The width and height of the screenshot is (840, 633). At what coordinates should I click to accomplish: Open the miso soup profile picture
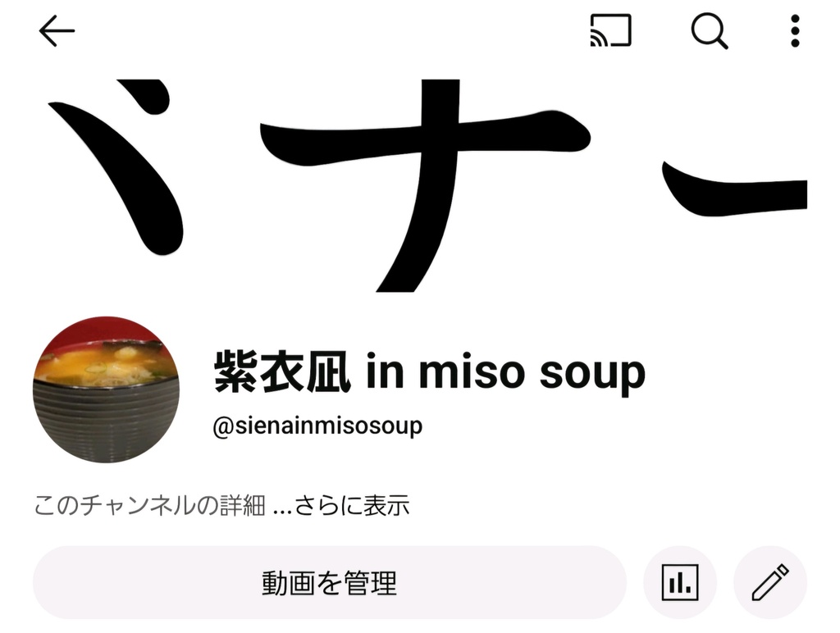[x=106, y=389]
